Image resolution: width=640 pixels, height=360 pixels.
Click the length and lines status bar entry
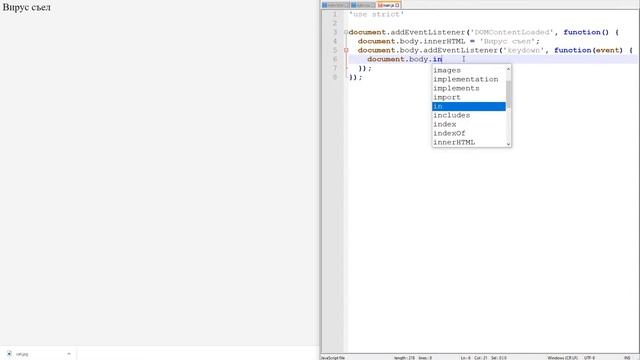click(x=413, y=358)
